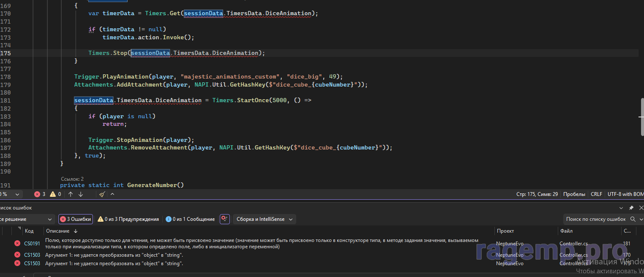Pin the error list panel

pyautogui.click(x=631, y=208)
